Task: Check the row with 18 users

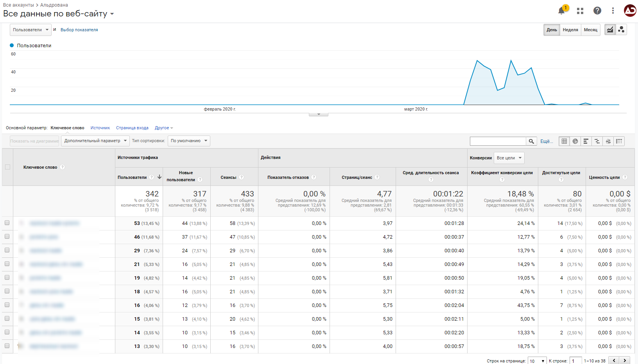Action: click(7, 291)
